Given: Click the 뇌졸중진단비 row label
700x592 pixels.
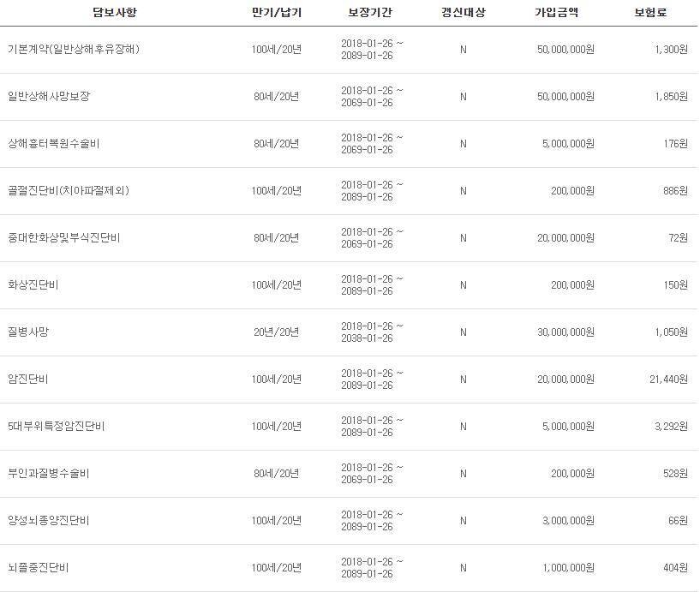Looking at the screenshot, I should click(39, 568).
